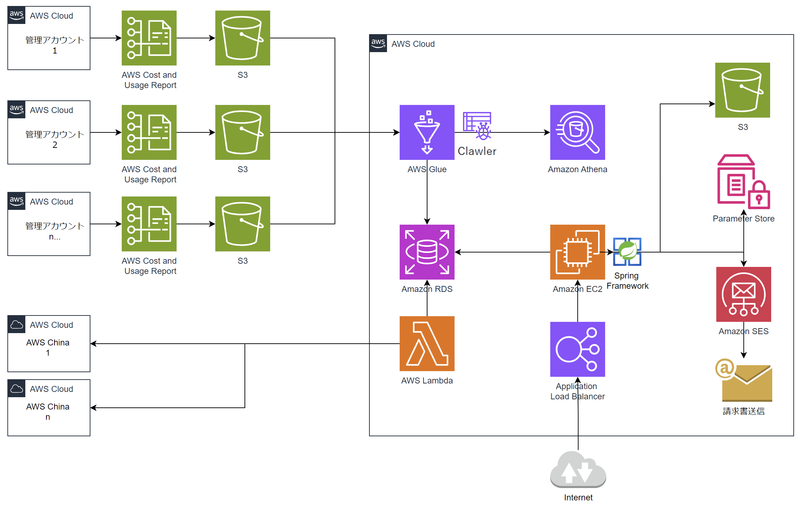Select Cost and Usage Report icon for account 1

click(149, 38)
